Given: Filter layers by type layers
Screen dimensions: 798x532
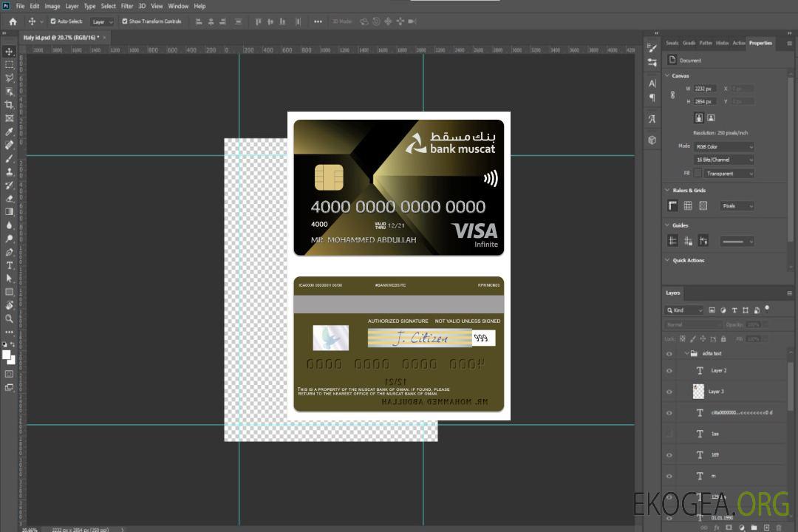Looking at the screenshot, I should click(x=734, y=310).
